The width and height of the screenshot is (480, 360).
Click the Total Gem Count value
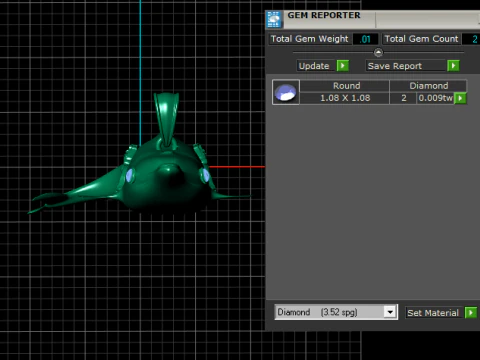(x=472, y=39)
